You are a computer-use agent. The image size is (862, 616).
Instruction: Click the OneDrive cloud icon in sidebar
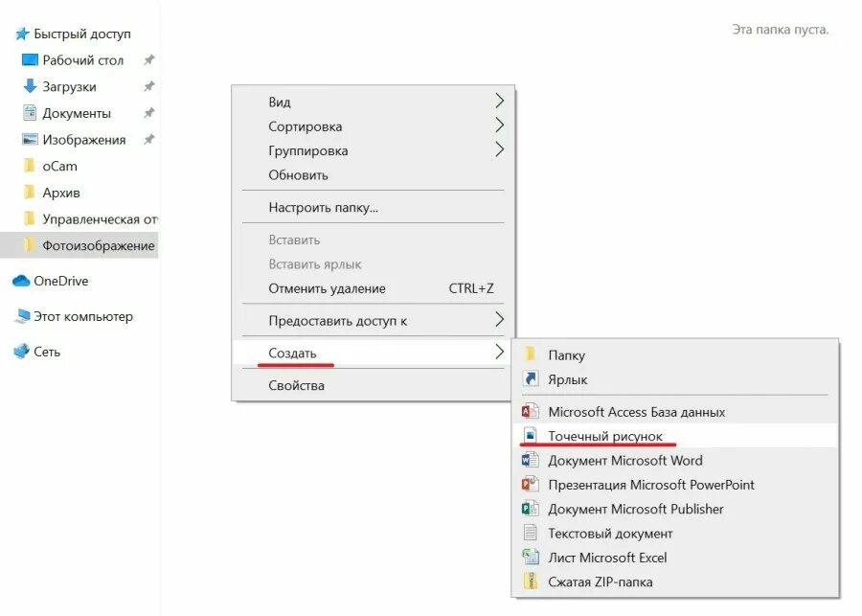pyautogui.click(x=21, y=281)
